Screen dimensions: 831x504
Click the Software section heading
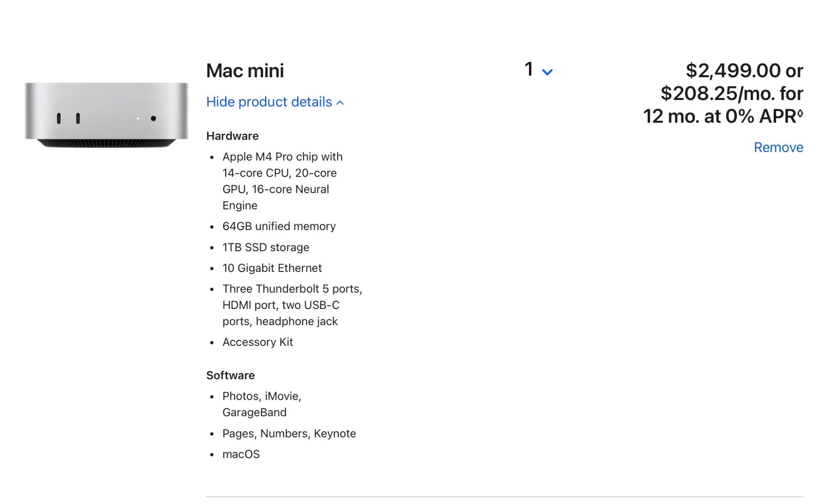230,375
